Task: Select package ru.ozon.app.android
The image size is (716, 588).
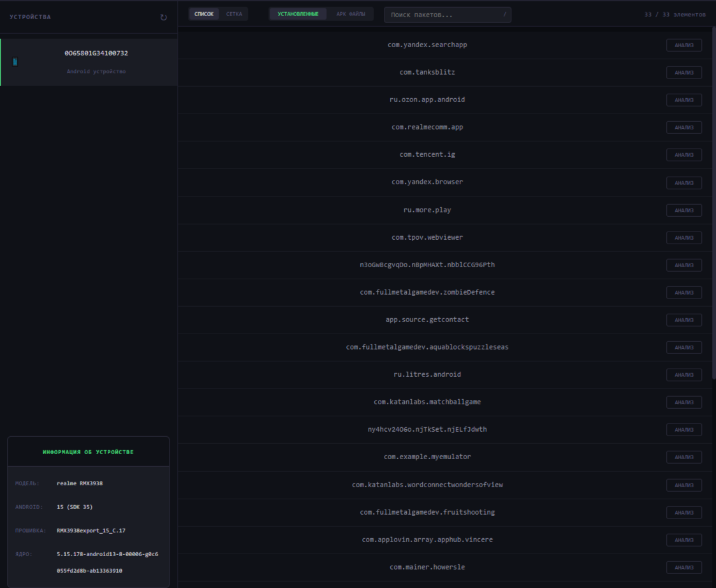Action: pos(427,99)
